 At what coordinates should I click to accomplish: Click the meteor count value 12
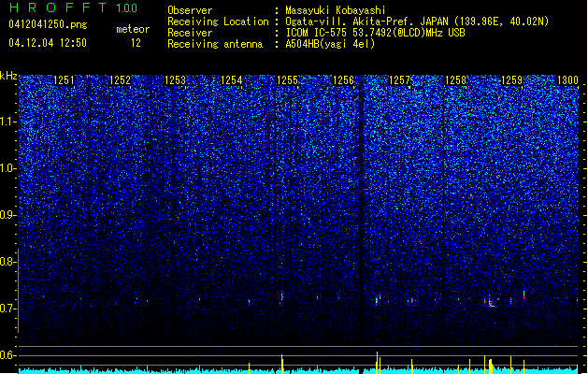point(136,43)
